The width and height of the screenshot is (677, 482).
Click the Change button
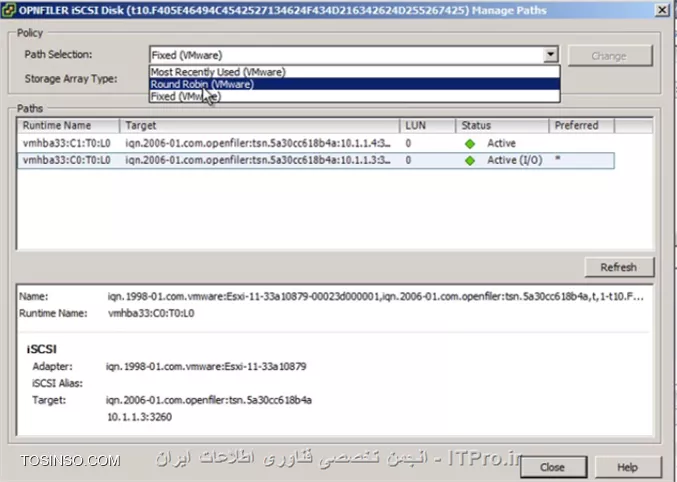[x=610, y=56]
